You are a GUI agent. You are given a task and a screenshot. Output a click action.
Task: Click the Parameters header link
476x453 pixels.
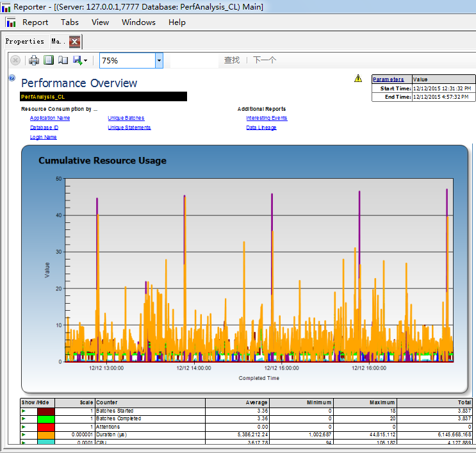[x=388, y=79]
